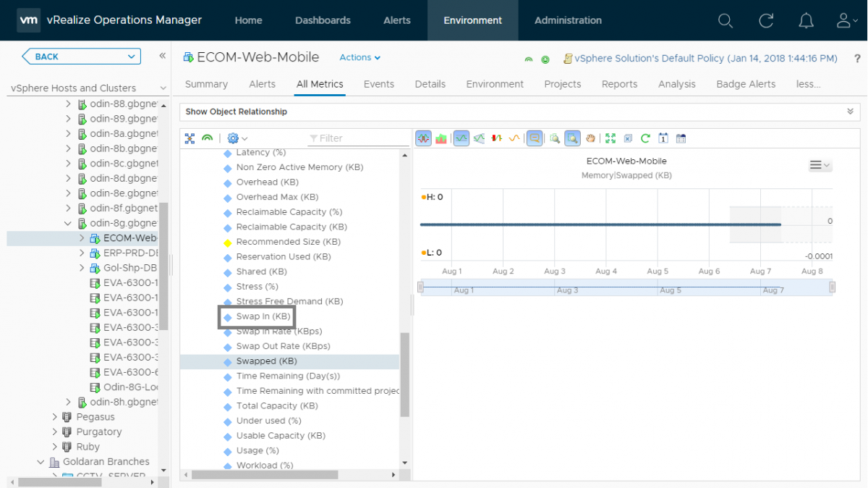
Task: Expand the Ruby cluster node
Action: coord(55,447)
